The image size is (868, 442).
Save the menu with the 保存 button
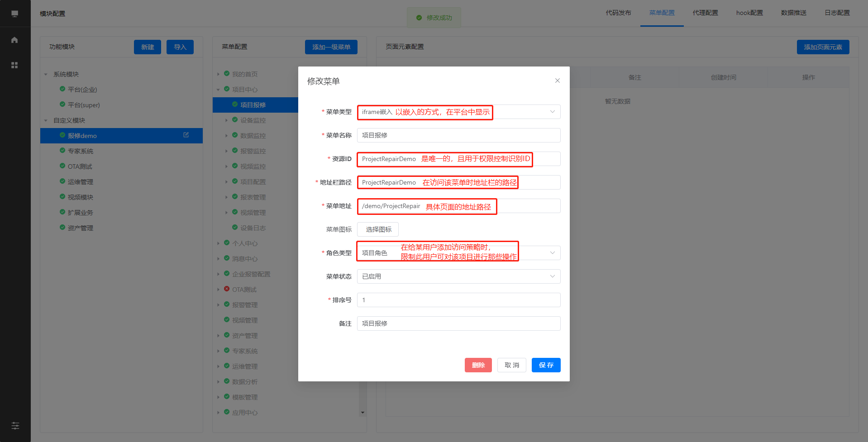click(x=546, y=365)
